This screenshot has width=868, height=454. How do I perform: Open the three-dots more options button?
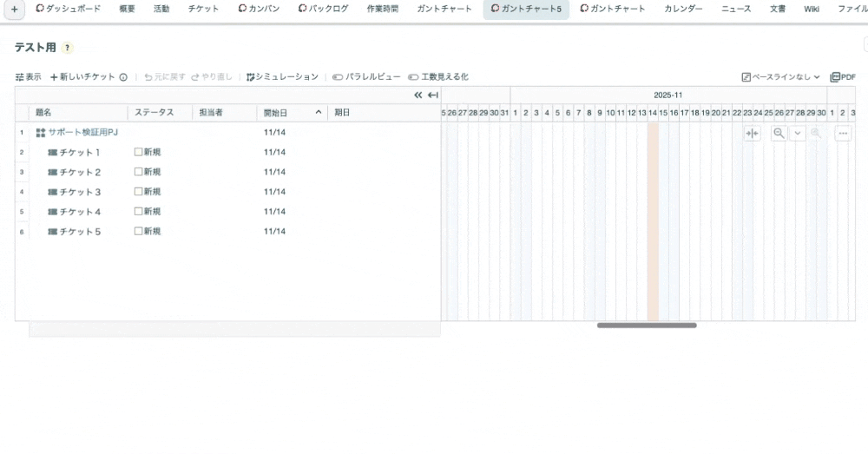pyautogui.click(x=843, y=133)
